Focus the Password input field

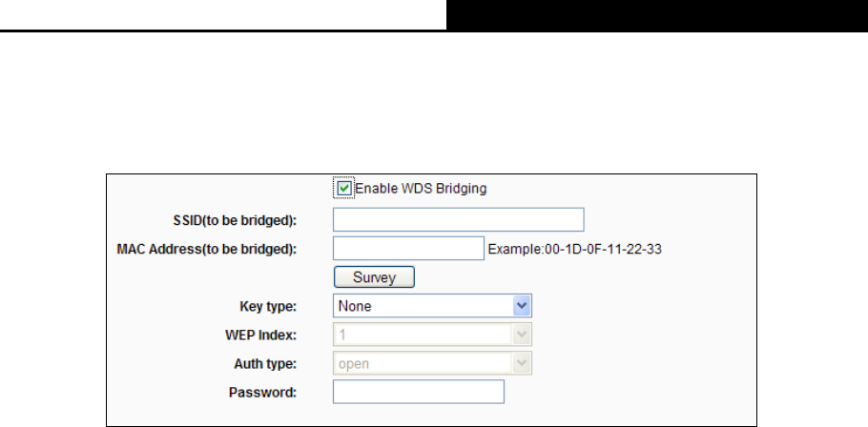[418, 392]
